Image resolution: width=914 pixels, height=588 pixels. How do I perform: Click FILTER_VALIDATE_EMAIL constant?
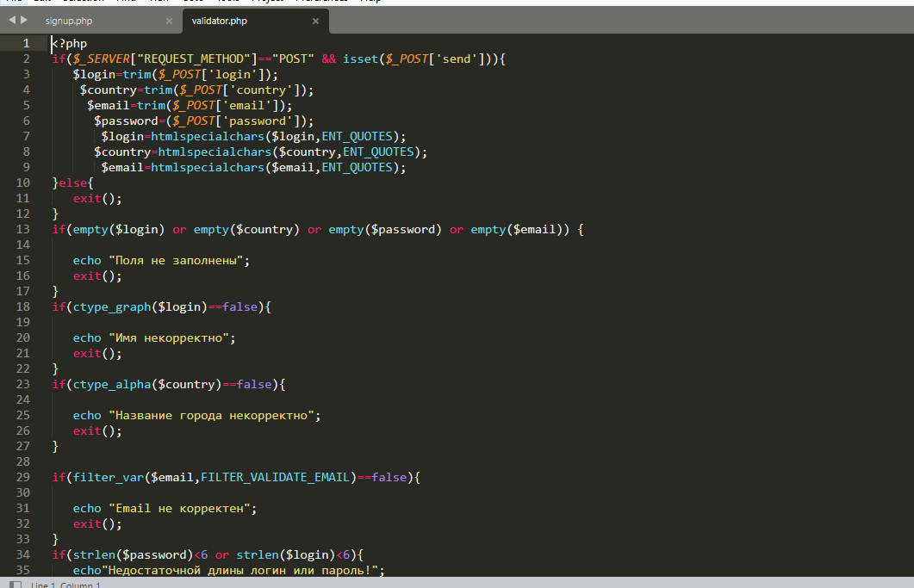tap(276, 477)
